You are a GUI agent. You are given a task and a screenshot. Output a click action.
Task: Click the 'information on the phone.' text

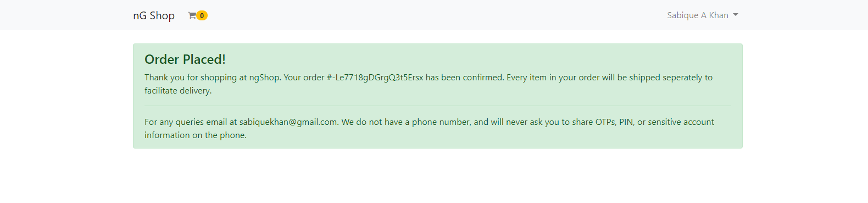196,135
